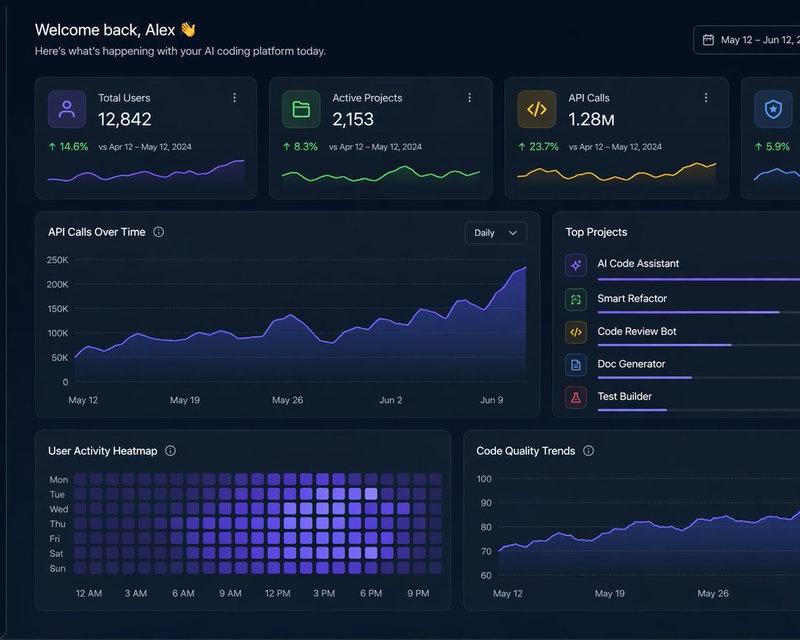Show info for API Calls Over Time
The height and width of the screenshot is (640, 800).
[159, 232]
